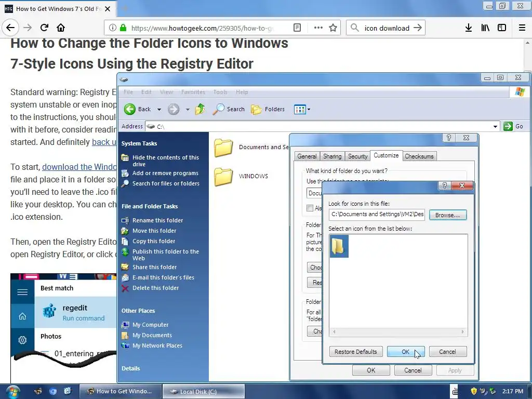532x399 pixels.
Task: Open Firefox downloads panel
Action: [x=468, y=28]
